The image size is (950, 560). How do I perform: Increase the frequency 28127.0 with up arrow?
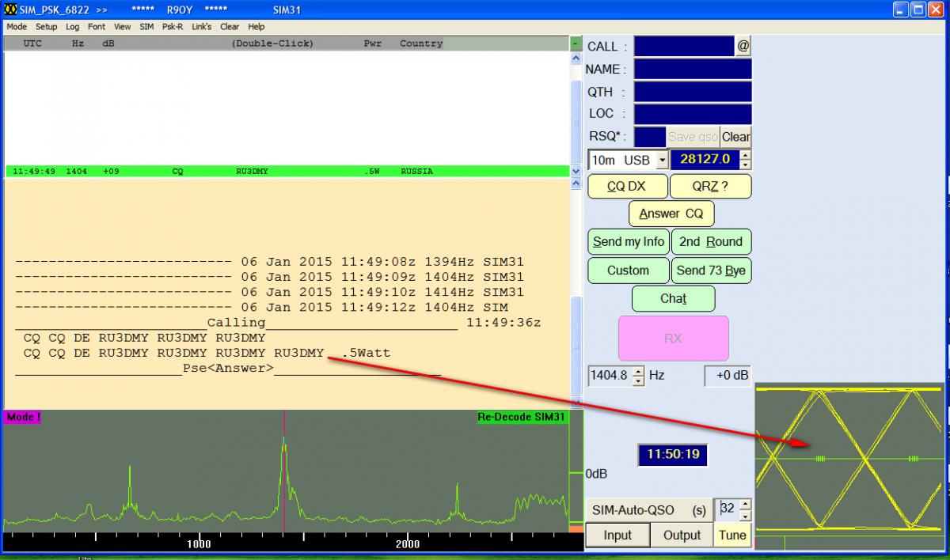click(745, 155)
